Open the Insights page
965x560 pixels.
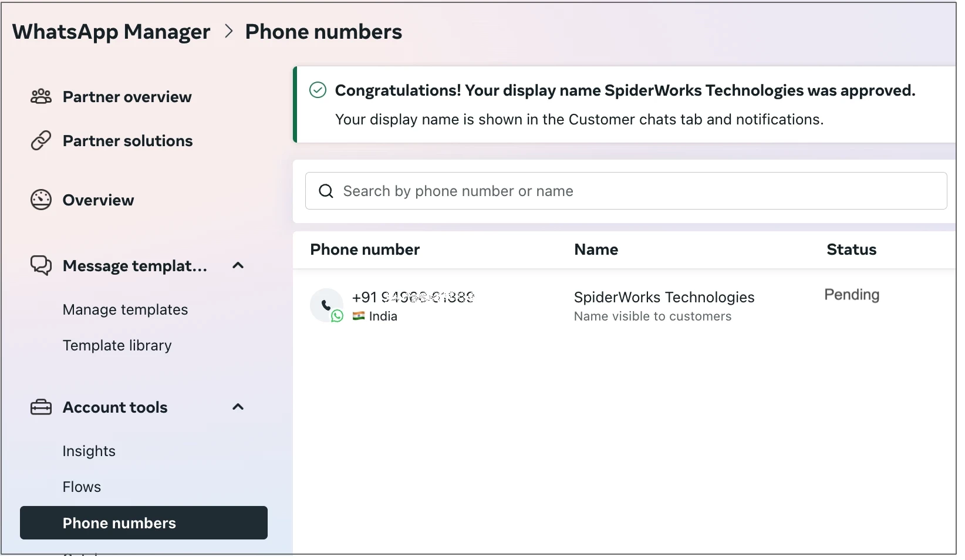(x=89, y=451)
